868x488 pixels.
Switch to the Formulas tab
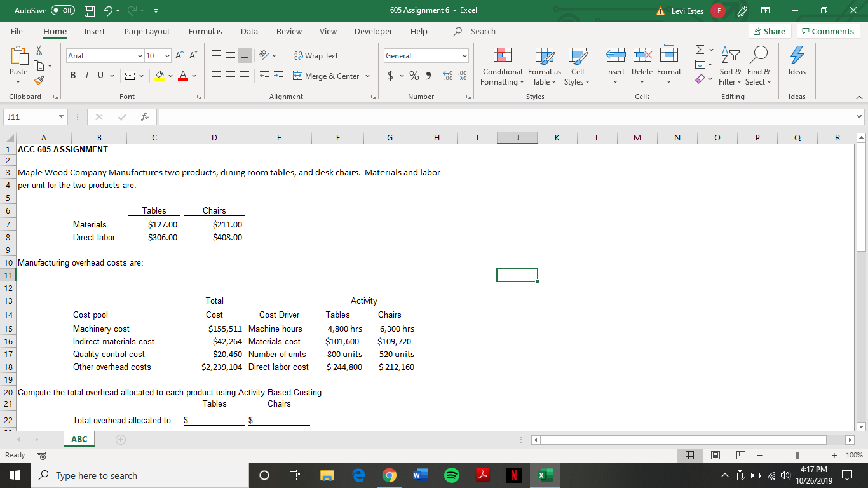(205, 31)
